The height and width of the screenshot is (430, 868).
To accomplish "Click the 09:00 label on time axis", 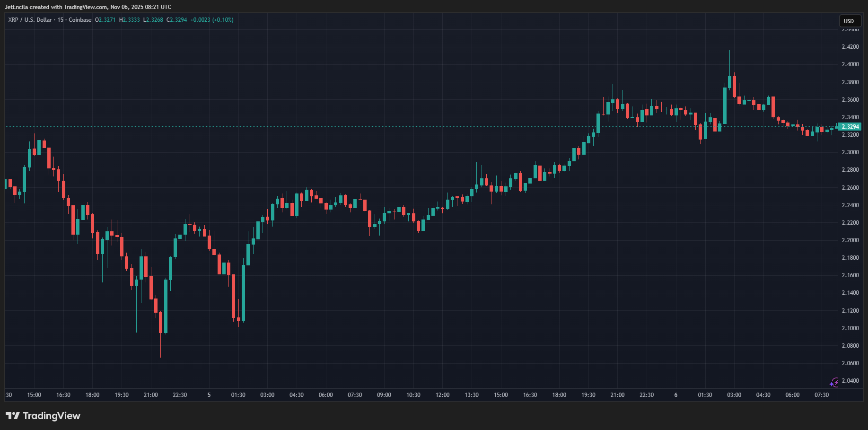I will click(x=384, y=395).
